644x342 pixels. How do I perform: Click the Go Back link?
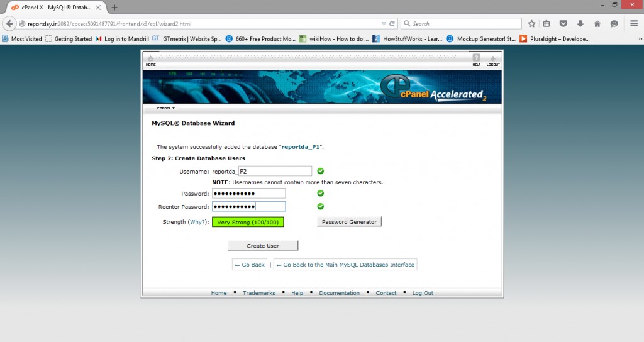(250, 265)
